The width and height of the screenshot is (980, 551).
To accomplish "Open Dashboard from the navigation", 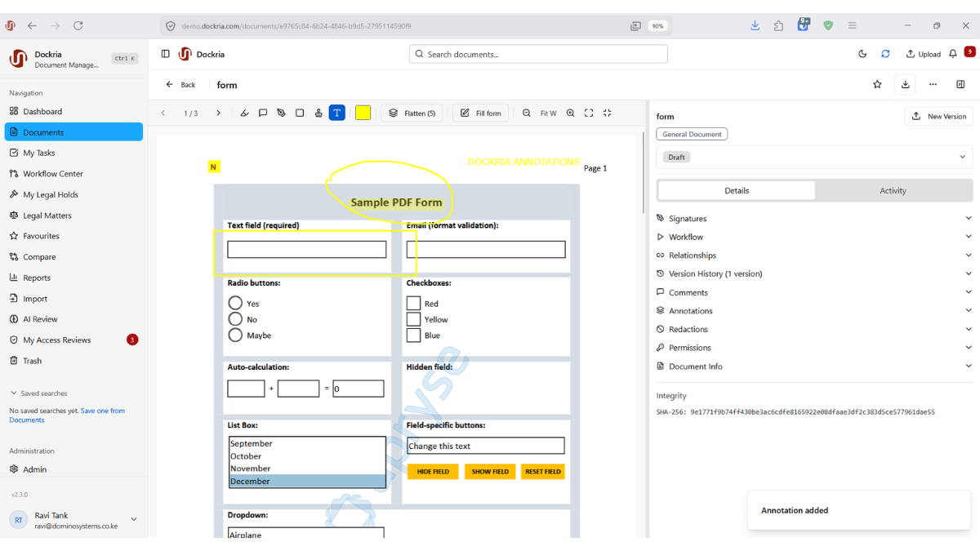I will point(73,111).
